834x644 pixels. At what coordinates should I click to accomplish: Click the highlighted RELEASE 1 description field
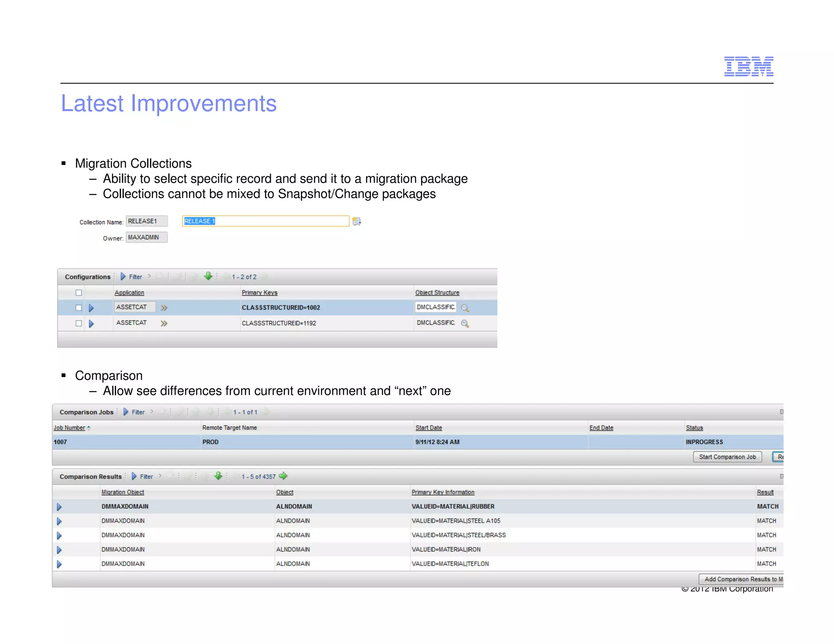click(266, 221)
